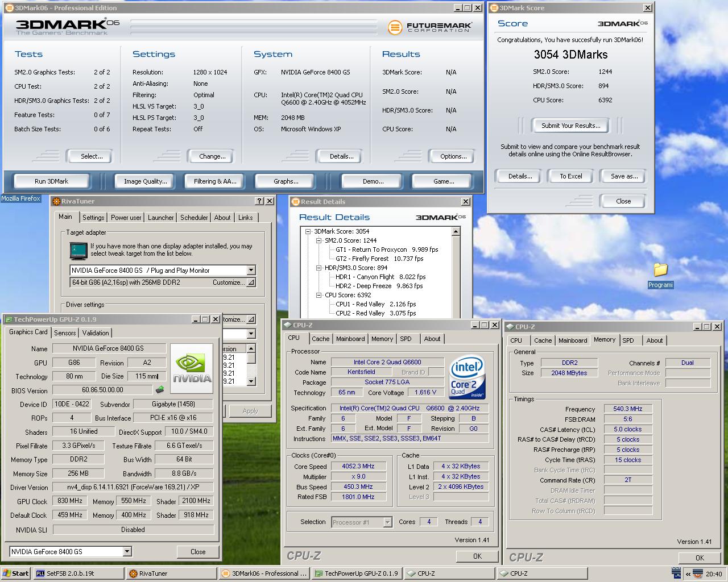The width and height of the screenshot is (728, 582).
Task: Click the RivaTuner driver list scrollbar down arrow
Action: click(x=251, y=382)
